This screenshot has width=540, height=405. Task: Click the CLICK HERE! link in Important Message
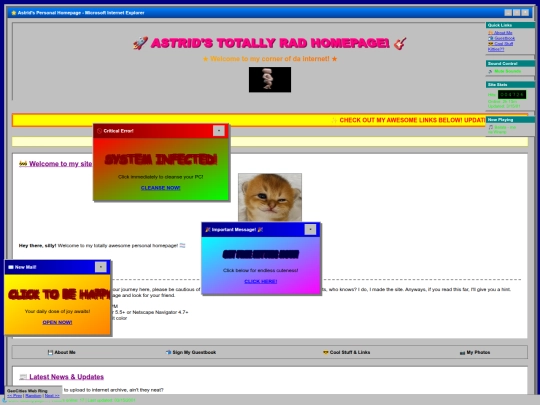[x=261, y=281]
